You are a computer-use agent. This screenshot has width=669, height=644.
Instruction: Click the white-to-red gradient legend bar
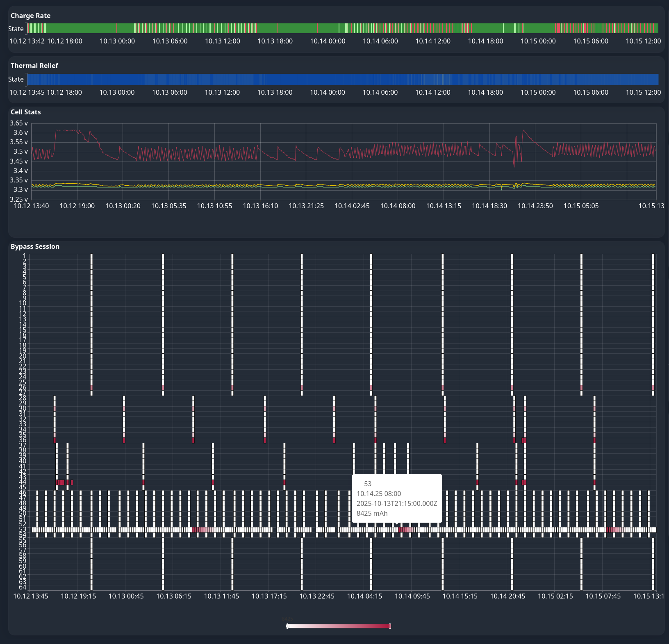click(x=339, y=626)
